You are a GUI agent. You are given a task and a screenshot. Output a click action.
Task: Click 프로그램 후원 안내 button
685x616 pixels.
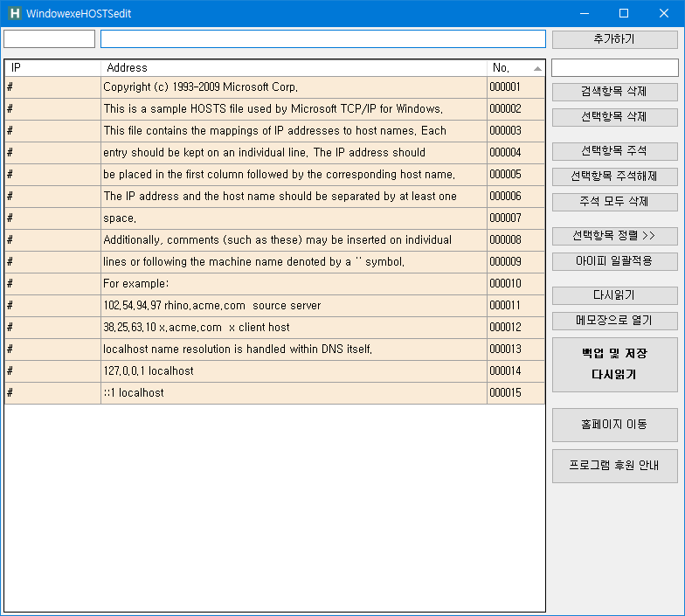click(x=615, y=466)
